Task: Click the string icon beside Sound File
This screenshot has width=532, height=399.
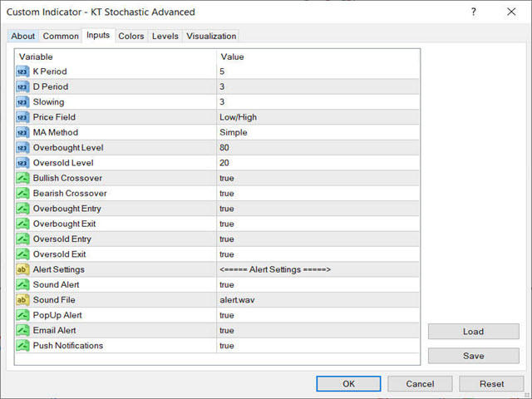Action: point(22,300)
